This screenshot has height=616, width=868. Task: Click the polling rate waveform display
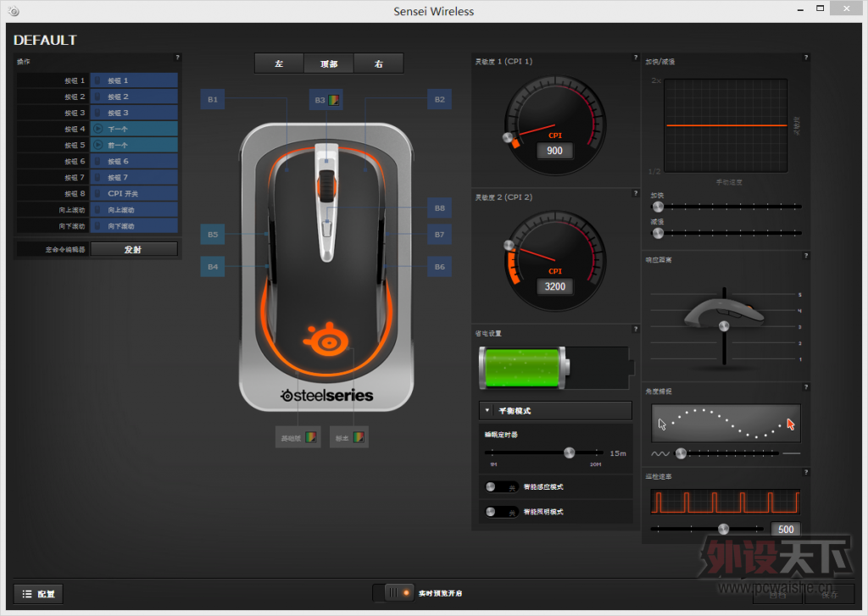(x=726, y=502)
